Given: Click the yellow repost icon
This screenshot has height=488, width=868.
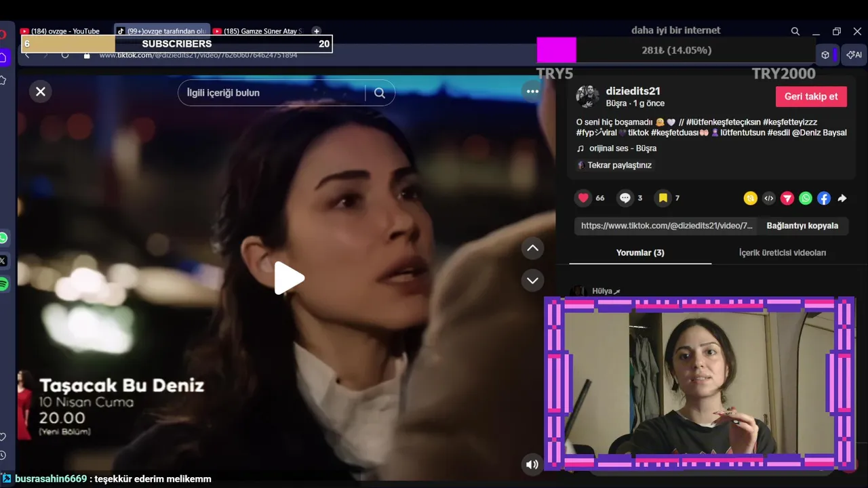Looking at the screenshot, I should point(750,199).
